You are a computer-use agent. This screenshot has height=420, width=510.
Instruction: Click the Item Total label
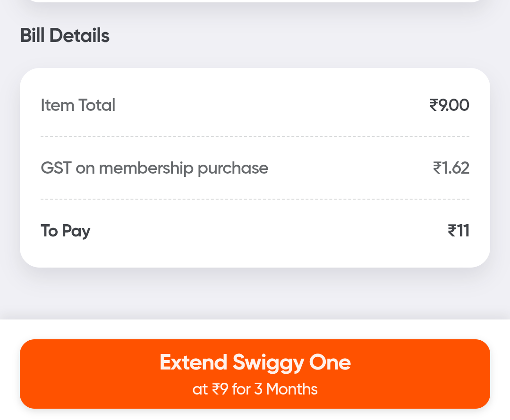coord(78,105)
